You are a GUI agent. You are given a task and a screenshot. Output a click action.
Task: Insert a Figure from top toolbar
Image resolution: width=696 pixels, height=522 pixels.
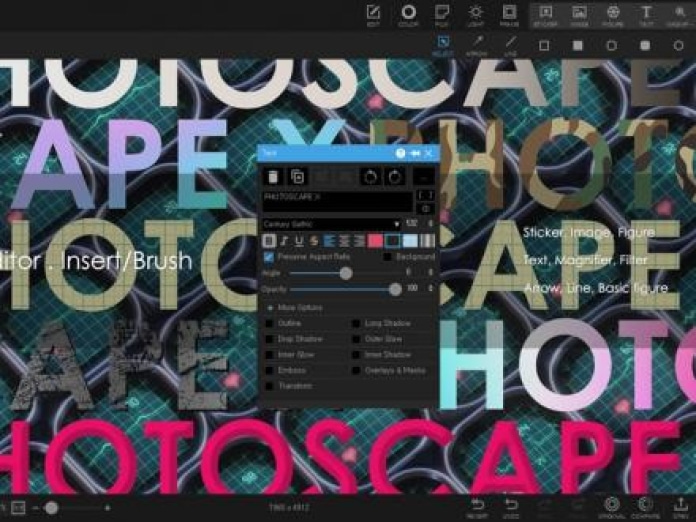click(613, 16)
